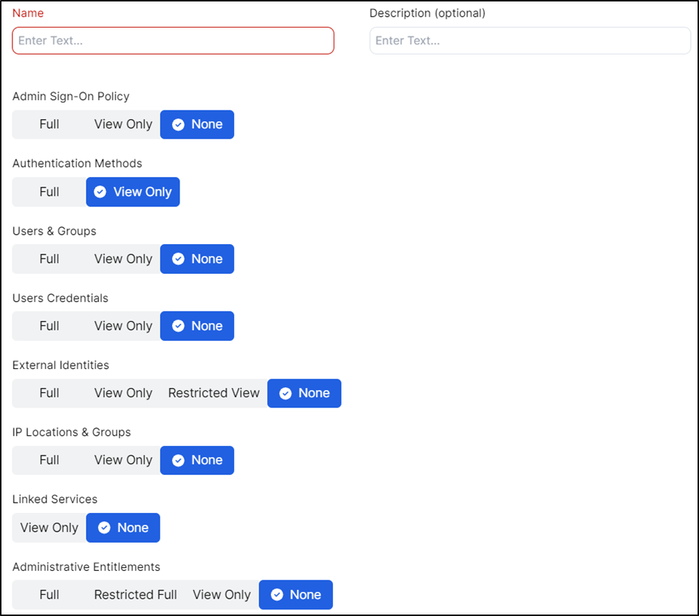Set Admin Sign-On Policy to Full
Image resolution: width=699 pixels, height=616 pixels.
tap(49, 124)
